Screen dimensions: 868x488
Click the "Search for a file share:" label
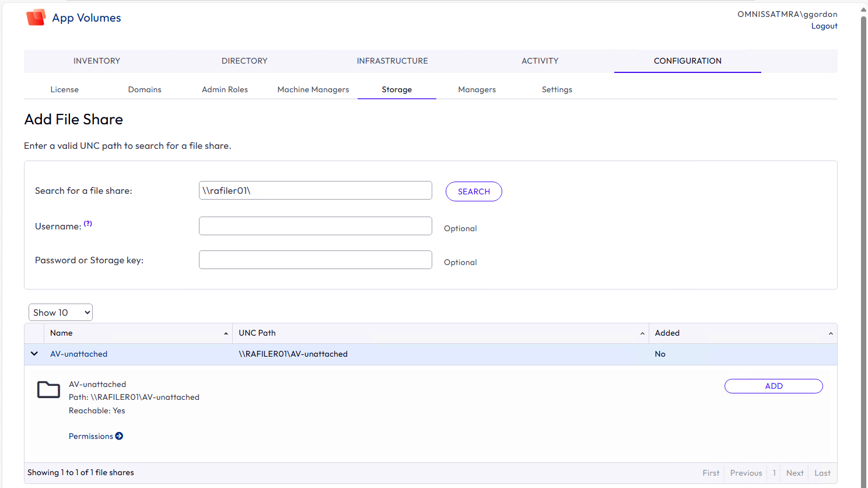pos(83,191)
